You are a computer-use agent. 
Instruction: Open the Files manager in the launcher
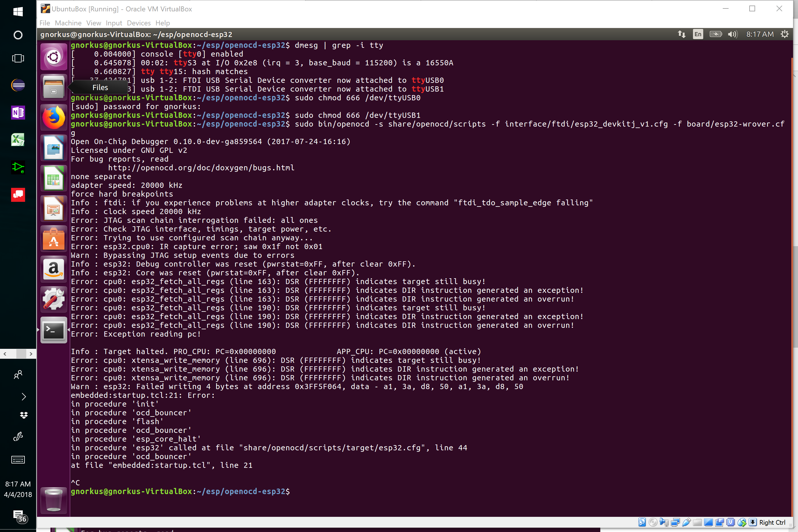[54, 87]
